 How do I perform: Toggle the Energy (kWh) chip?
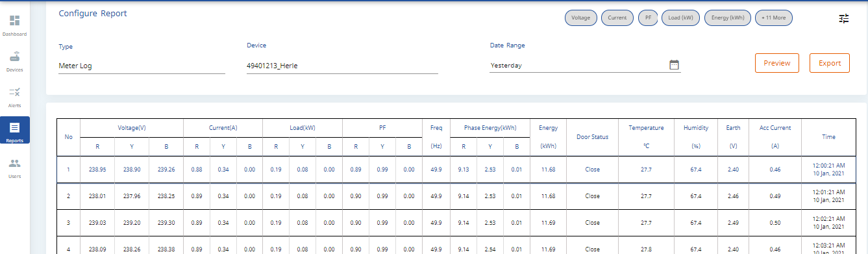click(x=728, y=18)
